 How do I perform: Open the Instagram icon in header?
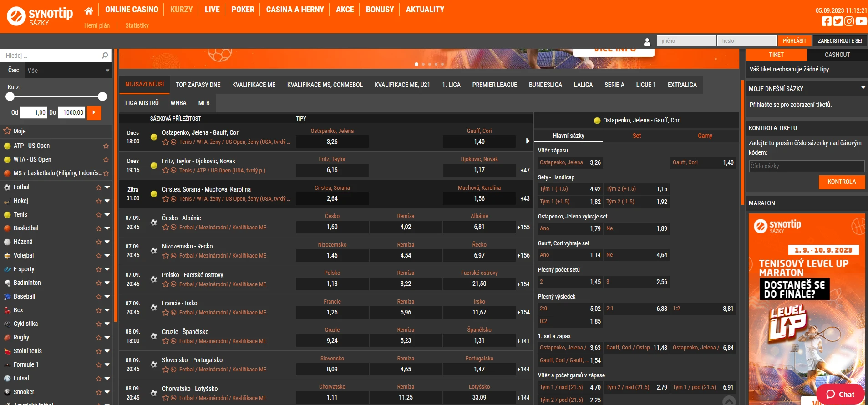tap(849, 21)
